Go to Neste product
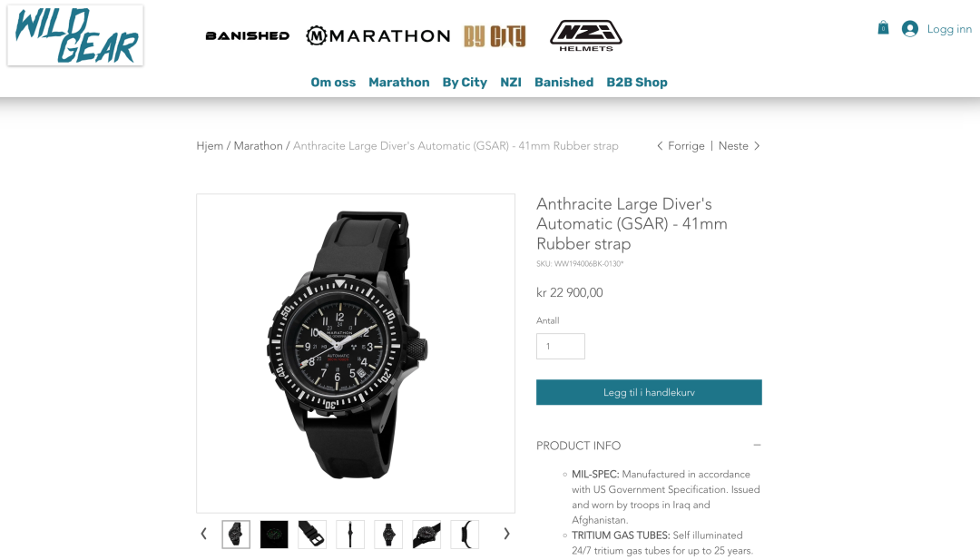 pyautogui.click(x=740, y=145)
